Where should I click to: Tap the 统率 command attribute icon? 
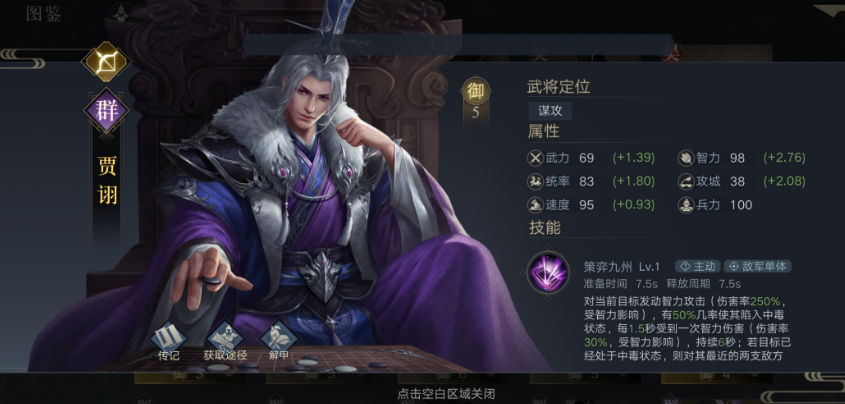(x=535, y=181)
